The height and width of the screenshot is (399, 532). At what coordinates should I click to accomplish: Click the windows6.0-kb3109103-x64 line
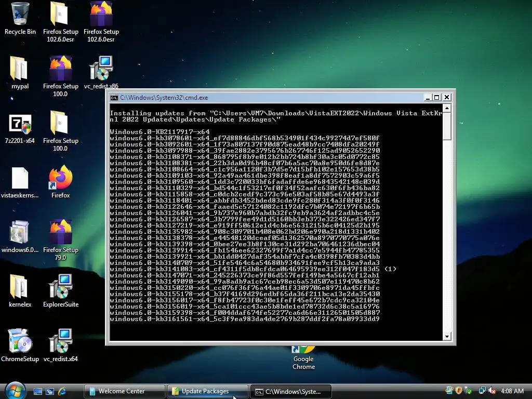[x=244, y=176]
